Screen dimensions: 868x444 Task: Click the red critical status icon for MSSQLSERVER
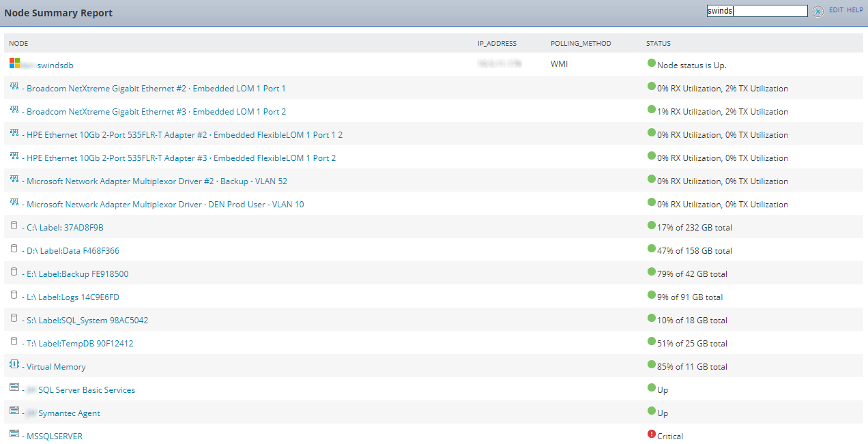[x=651, y=434]
